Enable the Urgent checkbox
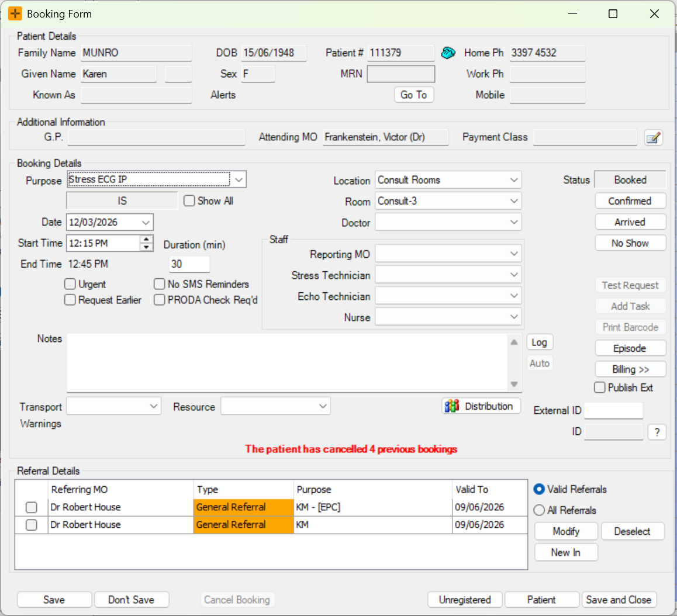The width and height of the screenshot is (677, 616). point(70,284)
